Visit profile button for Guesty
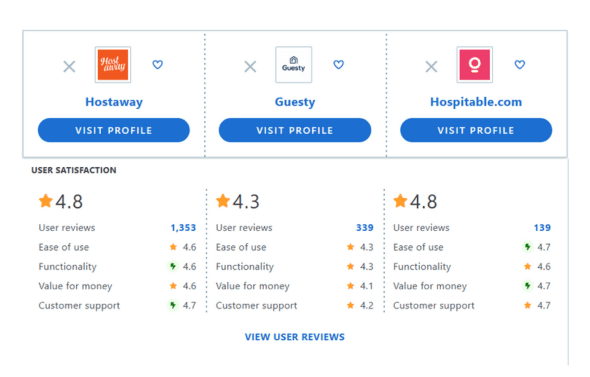 pos(295,130)
